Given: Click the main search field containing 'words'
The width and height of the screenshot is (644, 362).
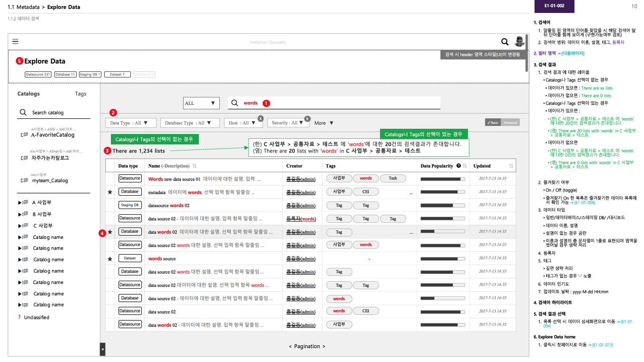Looking at the screenshot, I should click(334, 103).
